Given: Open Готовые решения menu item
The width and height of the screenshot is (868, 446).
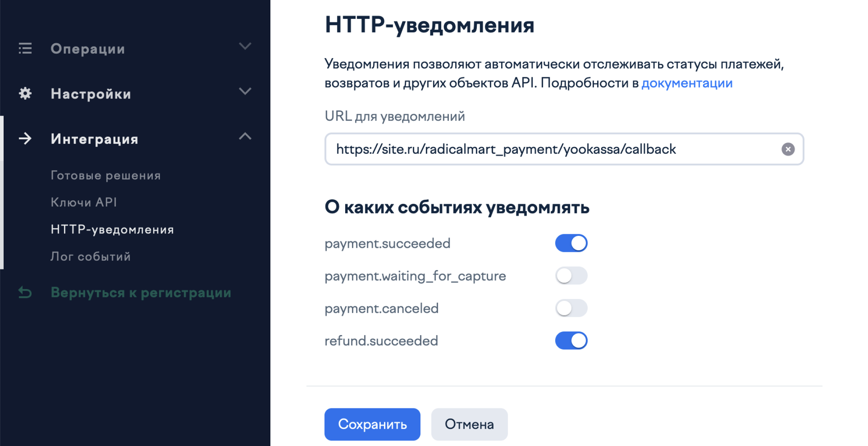Looking at the screenshot, I should click(106, 175).
